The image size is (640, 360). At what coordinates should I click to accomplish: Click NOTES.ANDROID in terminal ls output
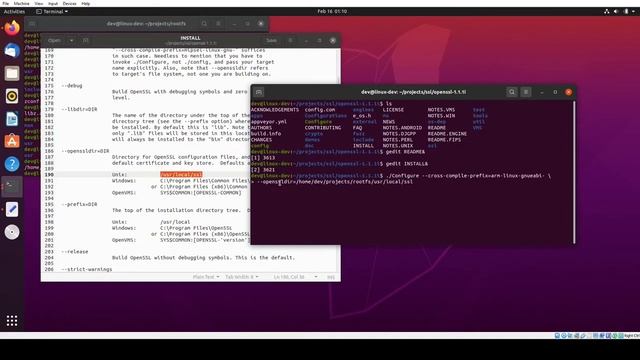tap(402, 128)
